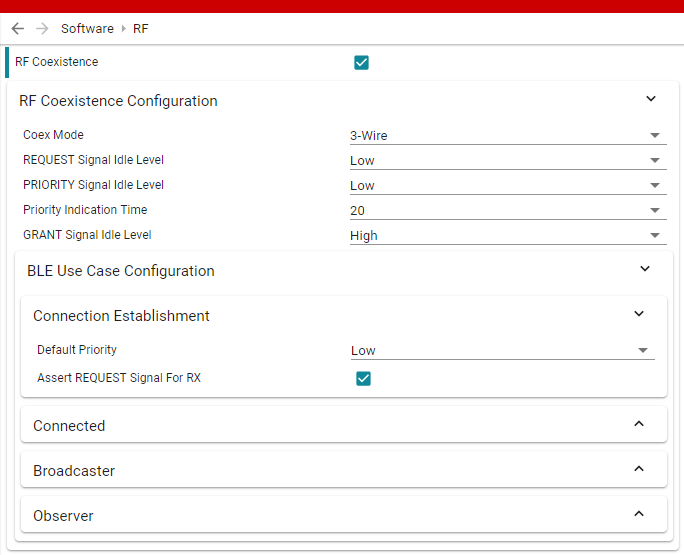This screenshot has height=555, width=684.
Task: Click the Default Priority label
Action: pyautogui.click(x=77, y=350)
